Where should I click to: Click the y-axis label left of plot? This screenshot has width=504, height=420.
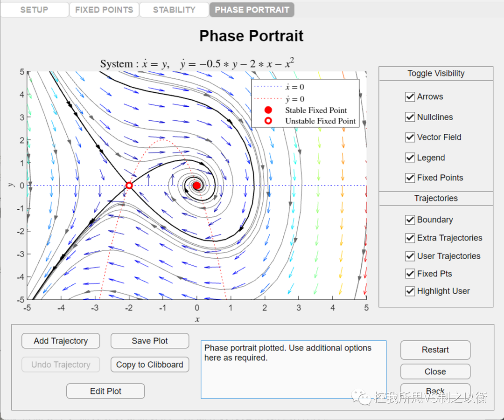click(x=11, y=185)
